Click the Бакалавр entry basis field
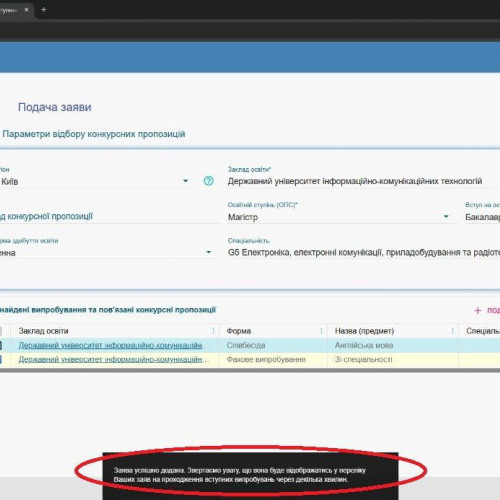The width and height of the screenshot is (500, 500). [x=482, y=217]
